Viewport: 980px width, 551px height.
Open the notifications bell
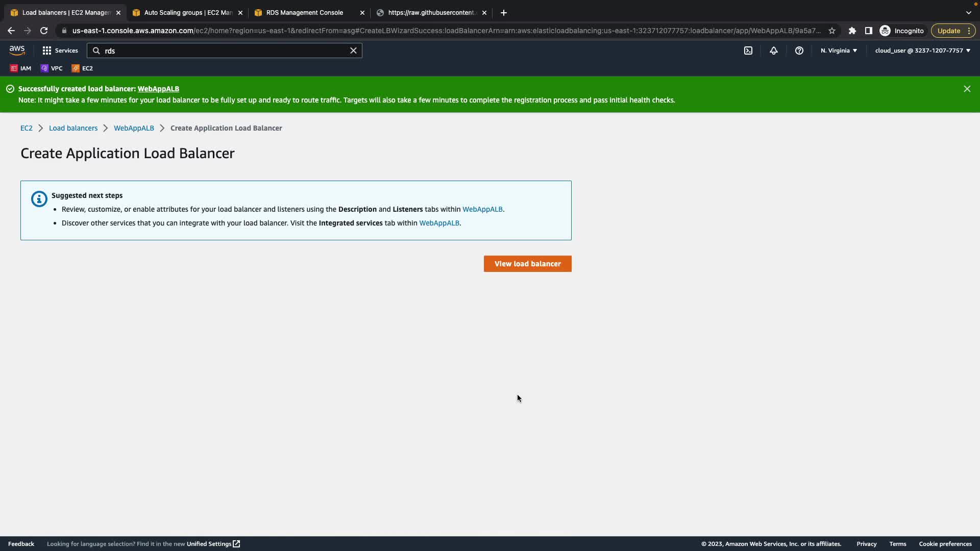(x=773, y=51)
